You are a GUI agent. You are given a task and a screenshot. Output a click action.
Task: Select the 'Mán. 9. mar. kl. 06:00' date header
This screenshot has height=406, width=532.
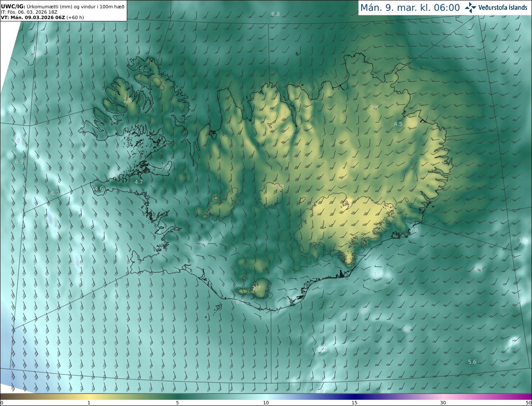pyautogui.click(x=410, y=7)
